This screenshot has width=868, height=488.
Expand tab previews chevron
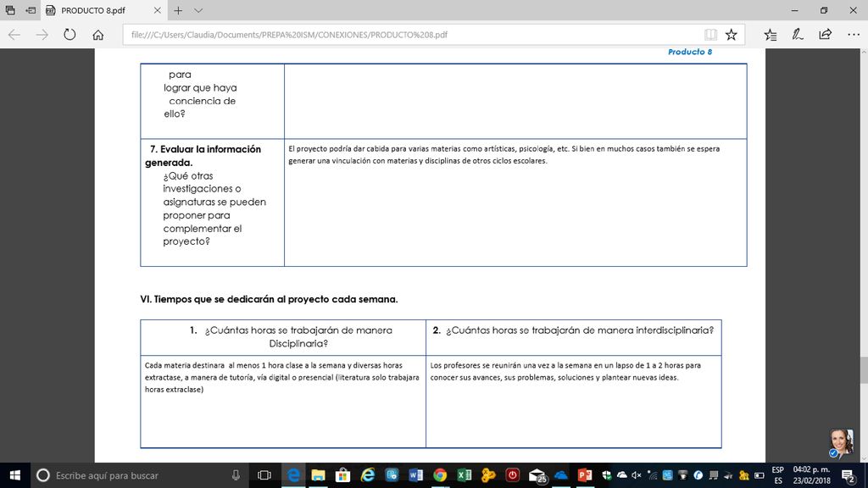pyautogui.click(x=198, y=10)
